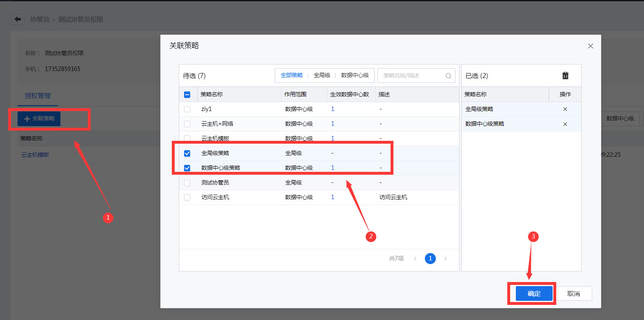Check the ziy1 policy checkbox

187,109
